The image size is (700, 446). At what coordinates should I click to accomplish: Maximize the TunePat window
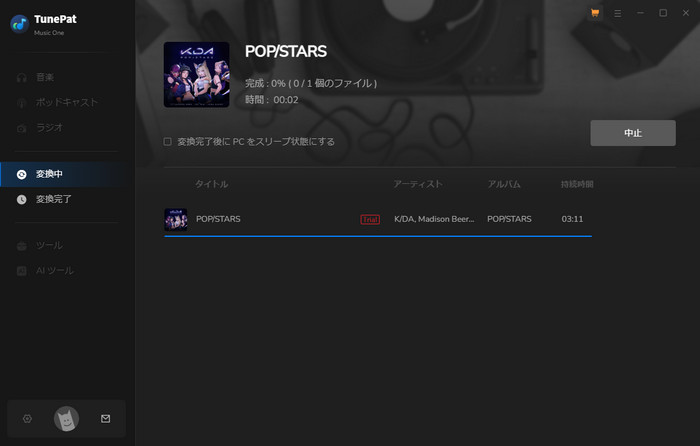pyautogui.click(x=663, y=13)
